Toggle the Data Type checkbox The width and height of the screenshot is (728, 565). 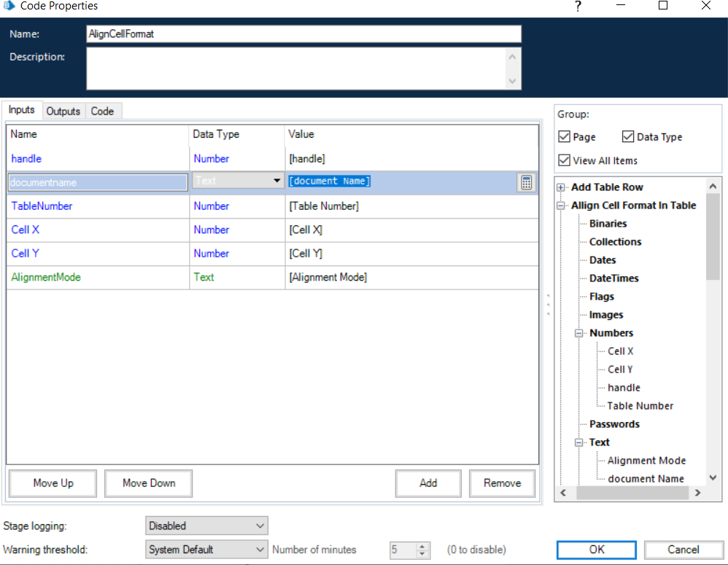tap(628, 137)
